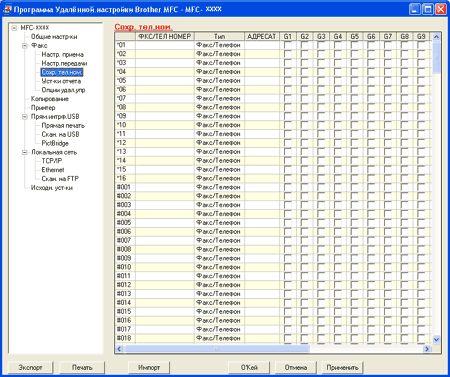Click the Brother app icon in title bar
The width and height of the screenshot is (450, 377).
pyautogui.click(x=7, y=9)
